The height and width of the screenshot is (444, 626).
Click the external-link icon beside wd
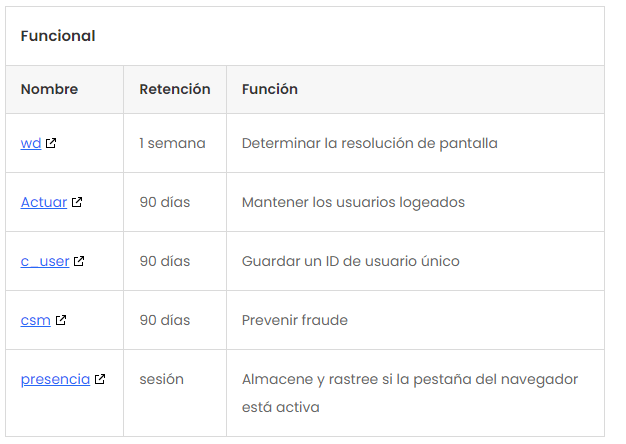(51, 143)
